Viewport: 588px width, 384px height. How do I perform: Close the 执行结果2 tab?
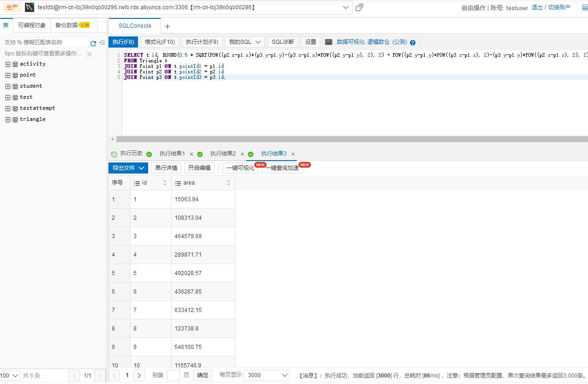(x=242, y=154)
